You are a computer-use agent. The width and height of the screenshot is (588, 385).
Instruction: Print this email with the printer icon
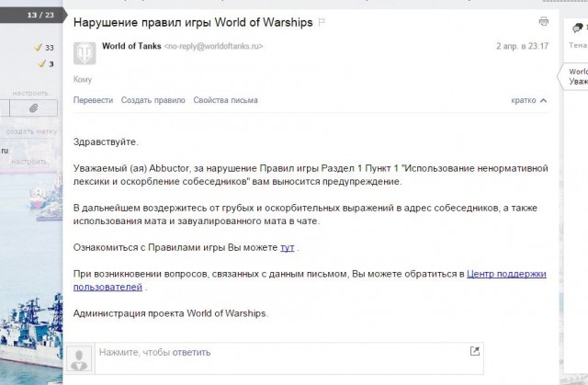pyautogui.click(x=543, y=21)
